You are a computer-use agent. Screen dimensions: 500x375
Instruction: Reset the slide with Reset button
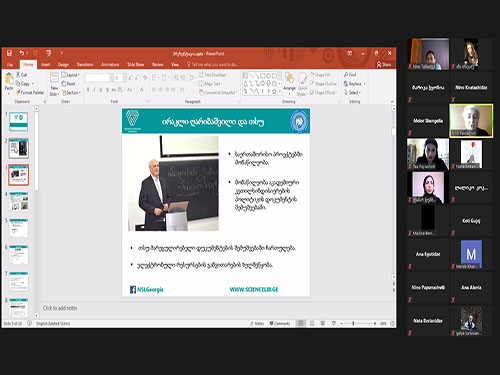coord(69,84)
